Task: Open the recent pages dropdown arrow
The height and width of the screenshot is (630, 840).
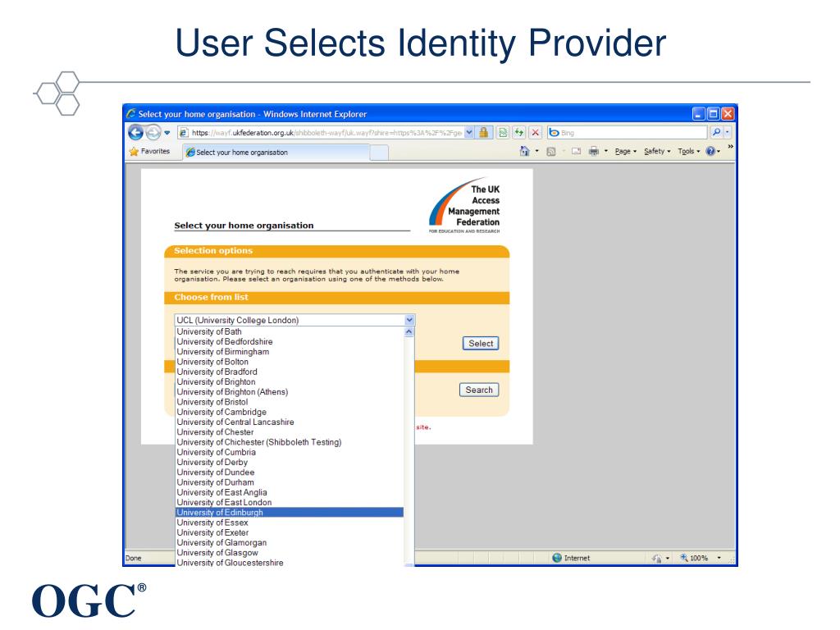Action: click(167, 132)
